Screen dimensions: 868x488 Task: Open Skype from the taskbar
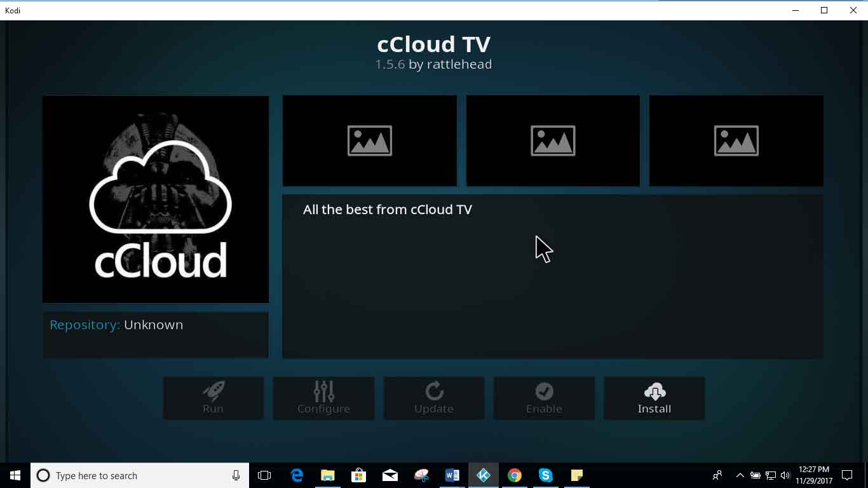[x=546, y=475]
